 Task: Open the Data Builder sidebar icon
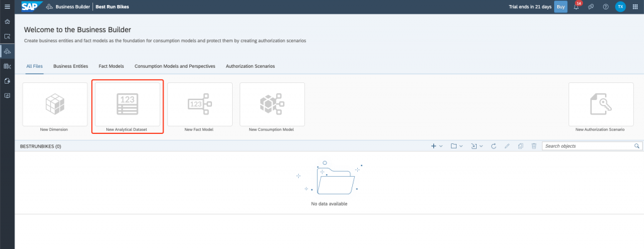pyautogui.click(x=7, y=66)
